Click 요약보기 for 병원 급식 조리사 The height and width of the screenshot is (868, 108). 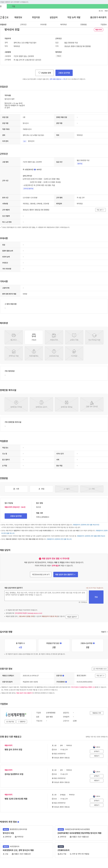tap(97, 751)
